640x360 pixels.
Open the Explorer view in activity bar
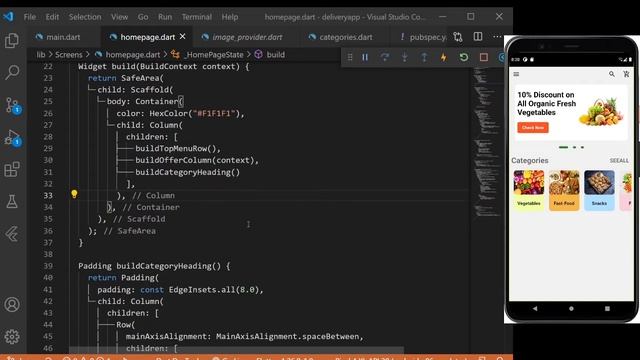12,40
